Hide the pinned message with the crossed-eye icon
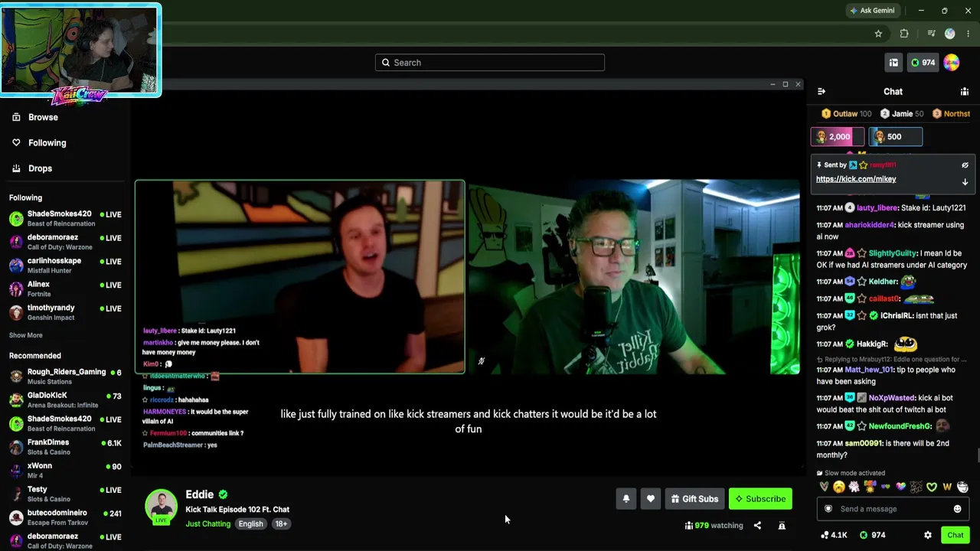The width and height of the screenshot is (980, 551). (965, 165)
